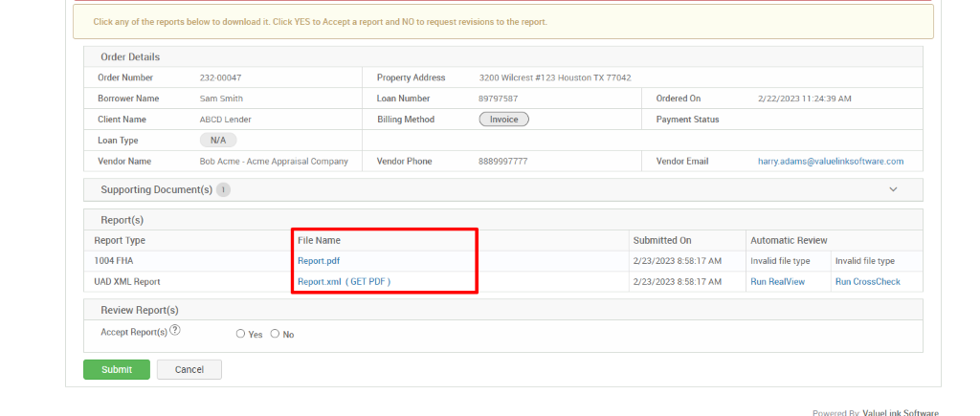Select borrower name Sam Smith
The image size is (980, 416).
click(x=221, y=99)
